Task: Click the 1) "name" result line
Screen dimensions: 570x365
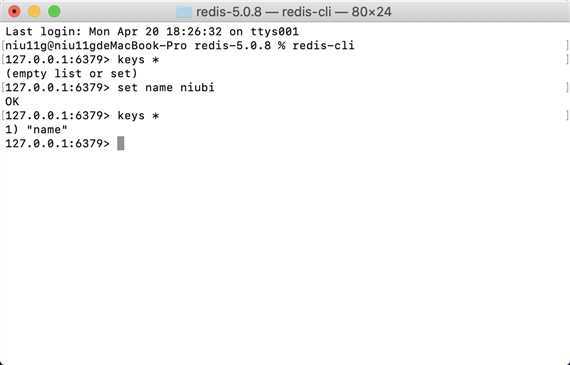Action: click(x=36, y=129)
